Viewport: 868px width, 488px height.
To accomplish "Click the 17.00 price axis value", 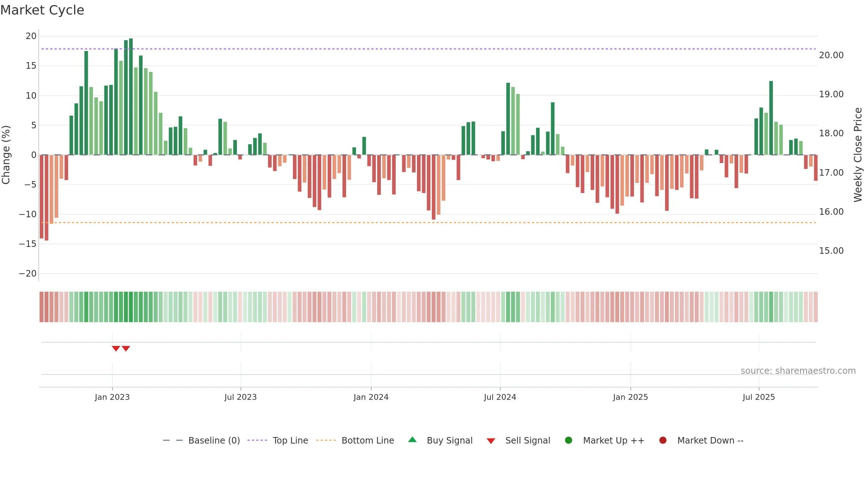I will coord(831,173).
